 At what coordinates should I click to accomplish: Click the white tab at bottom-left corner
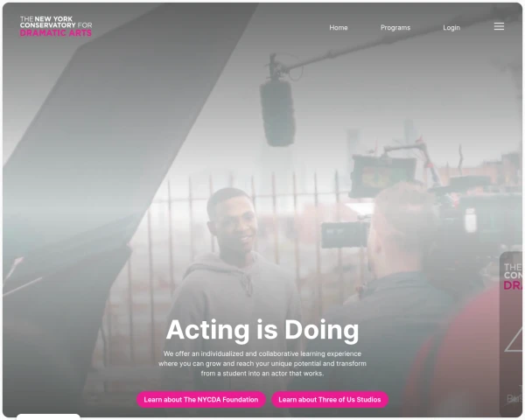coord(48,416)
